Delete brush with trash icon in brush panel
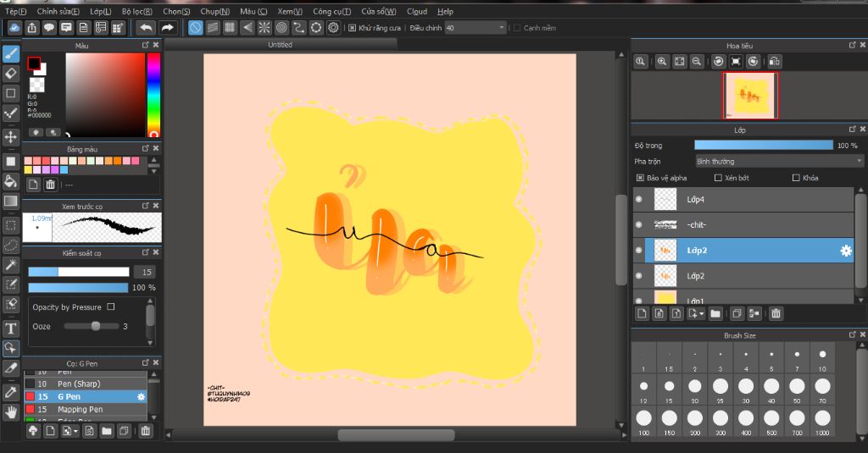This screenshot has width=868, height=453. pos(146,431)
